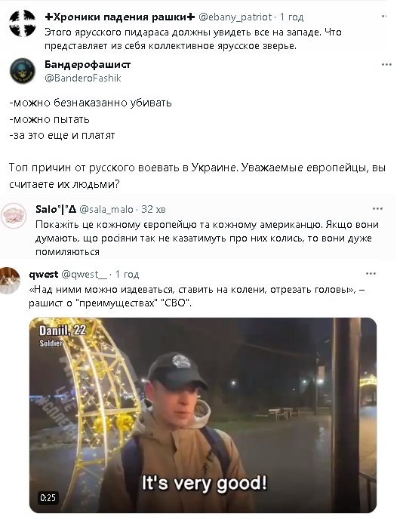Click the @sala_malo handle
The image size is (403, 532).
(106, 209)
